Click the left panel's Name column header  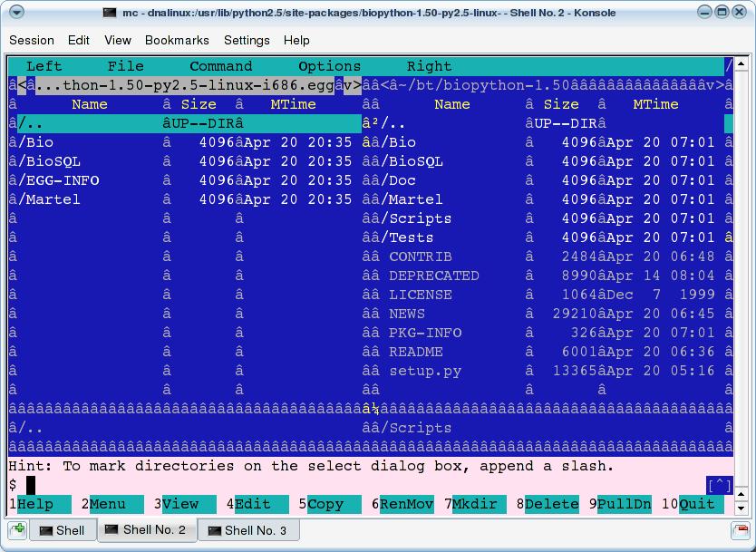[90, 104]
